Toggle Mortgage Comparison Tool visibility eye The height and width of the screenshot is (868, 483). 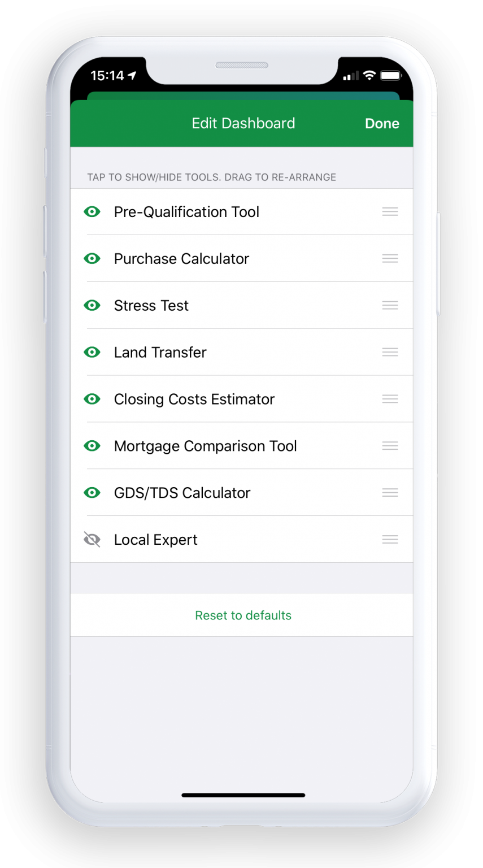click(92, 446)
